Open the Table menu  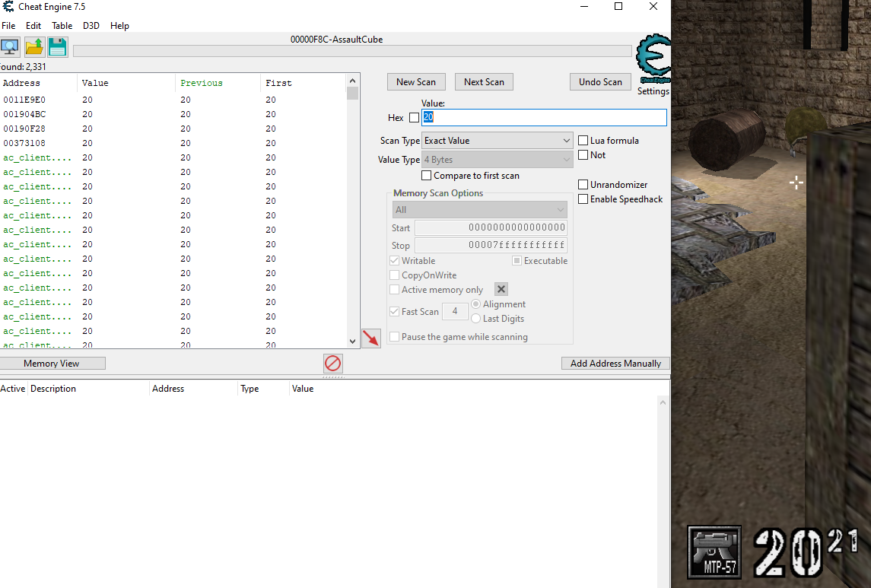click(62, 26)
